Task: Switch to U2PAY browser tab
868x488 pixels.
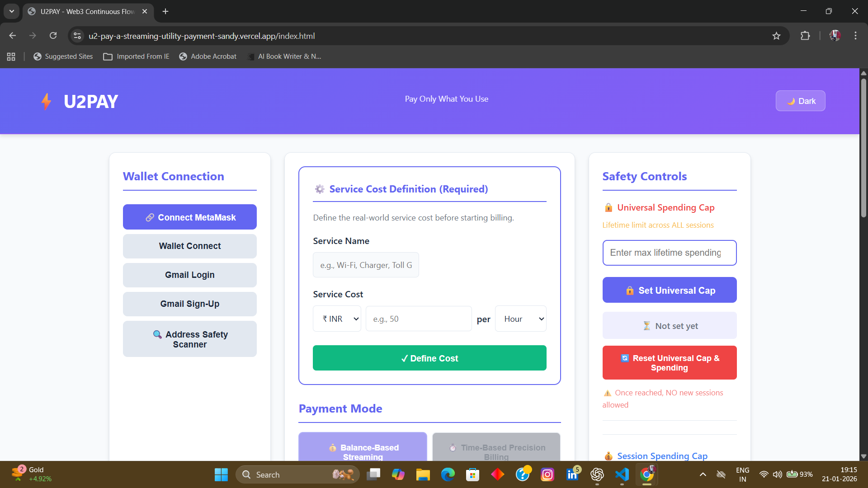Action: (x=87, y=11)
